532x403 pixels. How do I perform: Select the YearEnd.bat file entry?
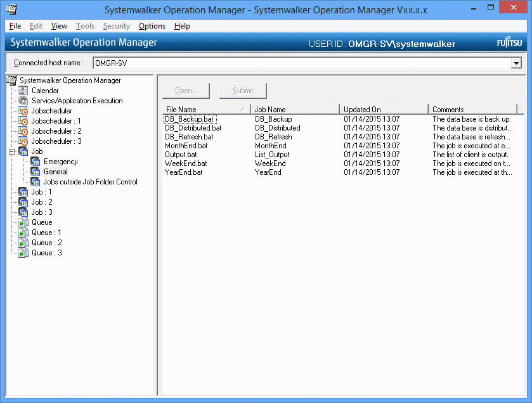click(184, 172)
